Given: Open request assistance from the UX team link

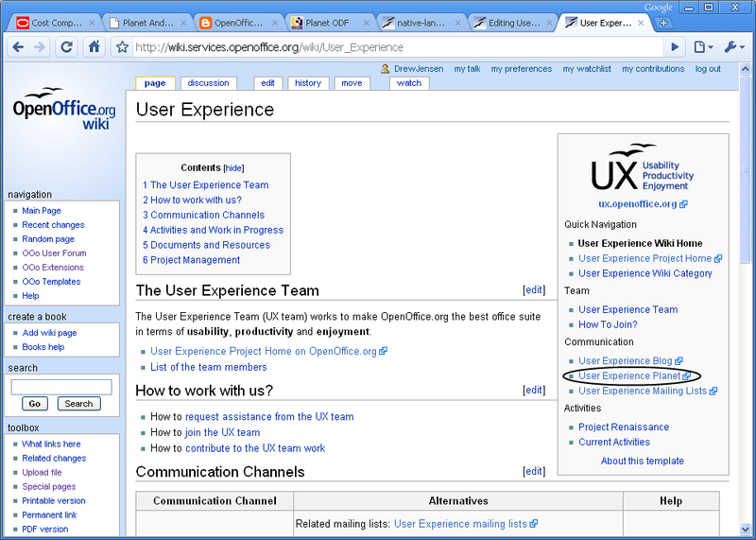Looking at the screenshot, I should coord(269,416).
